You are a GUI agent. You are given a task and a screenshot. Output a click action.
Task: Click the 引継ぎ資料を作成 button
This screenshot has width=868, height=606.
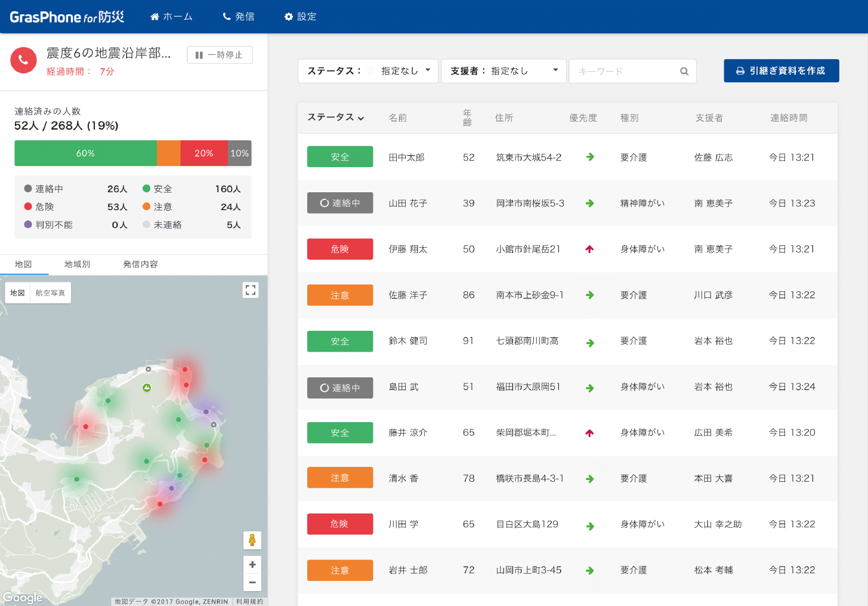(x=781, y=71)
